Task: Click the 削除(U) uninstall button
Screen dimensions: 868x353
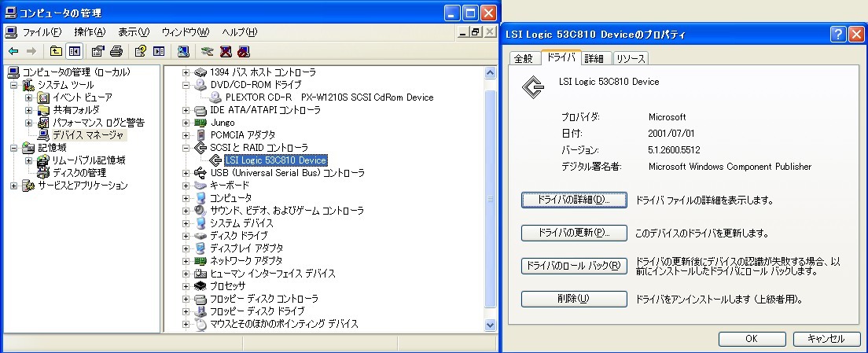Action: click(x=574, y=299)
